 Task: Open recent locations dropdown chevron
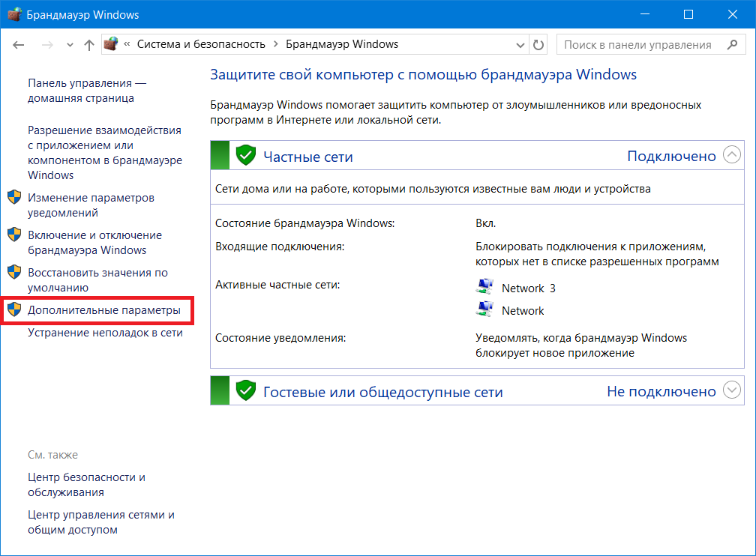70,45
